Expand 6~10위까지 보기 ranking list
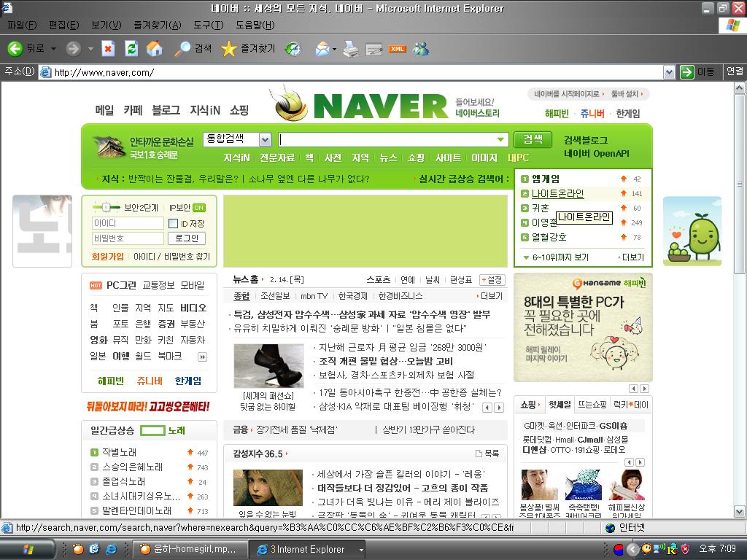The width and height of the screenshot is (747, 560). [x=555, y=257]
